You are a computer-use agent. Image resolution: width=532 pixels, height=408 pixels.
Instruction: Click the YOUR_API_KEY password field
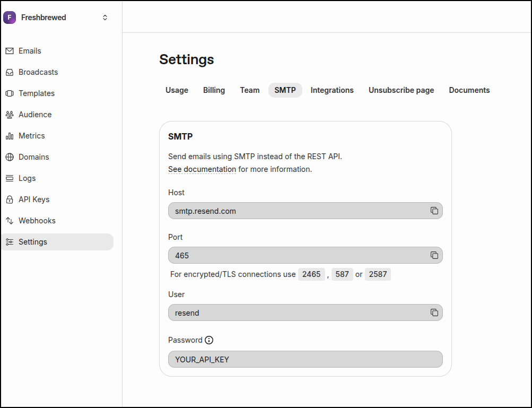[305, 359]
